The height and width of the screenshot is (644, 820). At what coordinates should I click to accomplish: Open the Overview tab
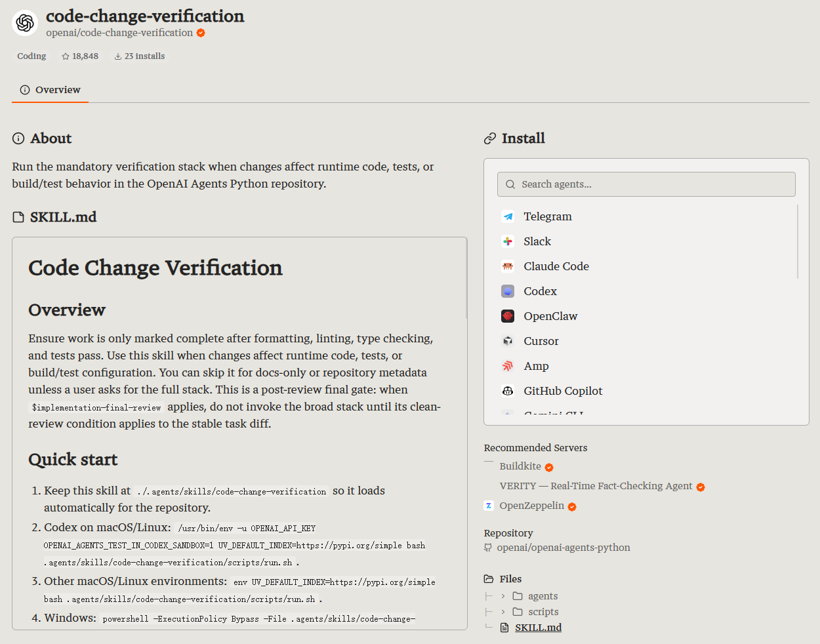[50, 90]
